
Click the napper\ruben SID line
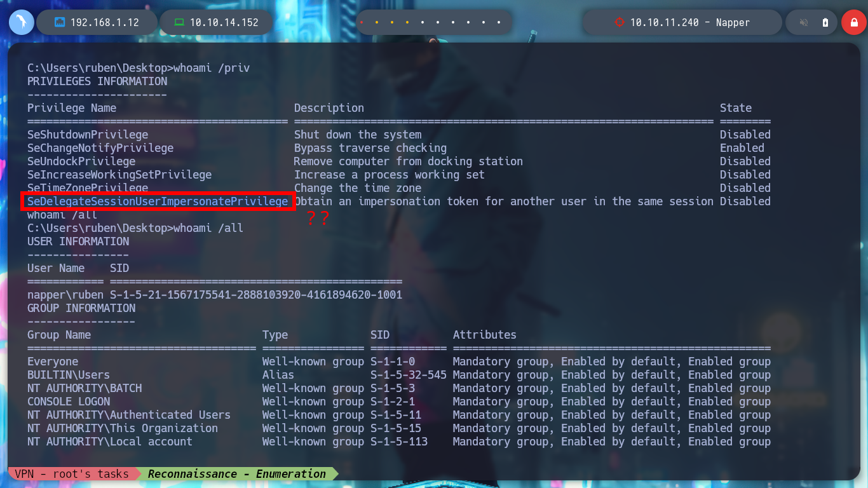click(215, 295)
